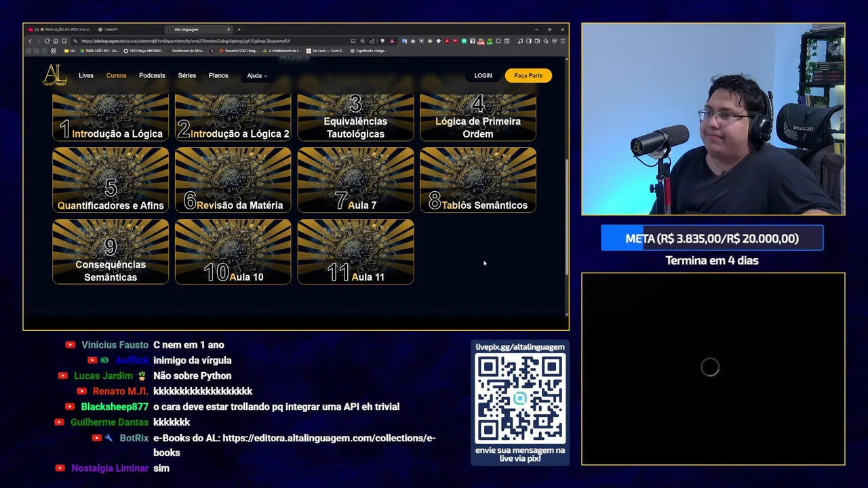Open the apps grid icon in bookmarks bar

pyautogui.click(x=54, y=51)
